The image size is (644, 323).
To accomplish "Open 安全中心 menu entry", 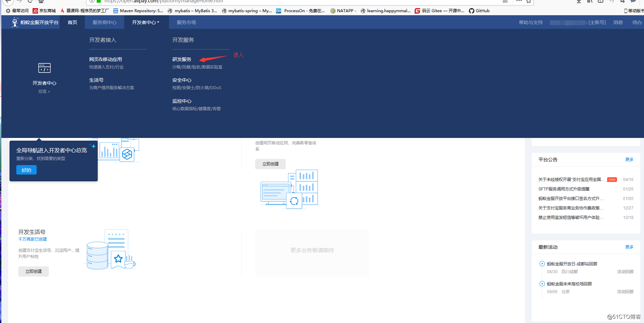I will click(x=182, y=80).
